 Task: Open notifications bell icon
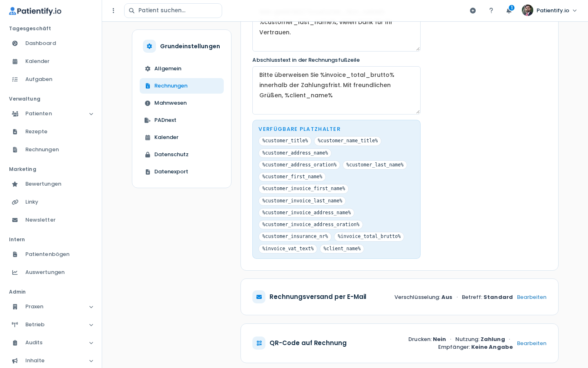click(x=509, y=11)
